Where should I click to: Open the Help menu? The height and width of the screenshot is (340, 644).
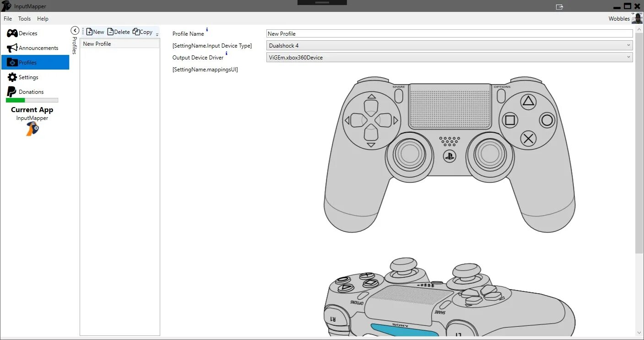[43, 19]
